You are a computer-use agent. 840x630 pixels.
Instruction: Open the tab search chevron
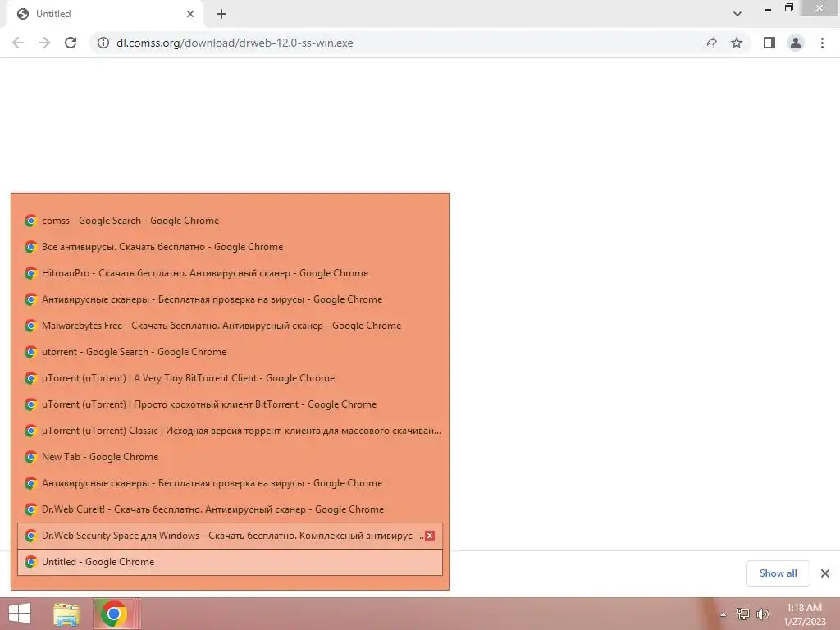(737, 14)
